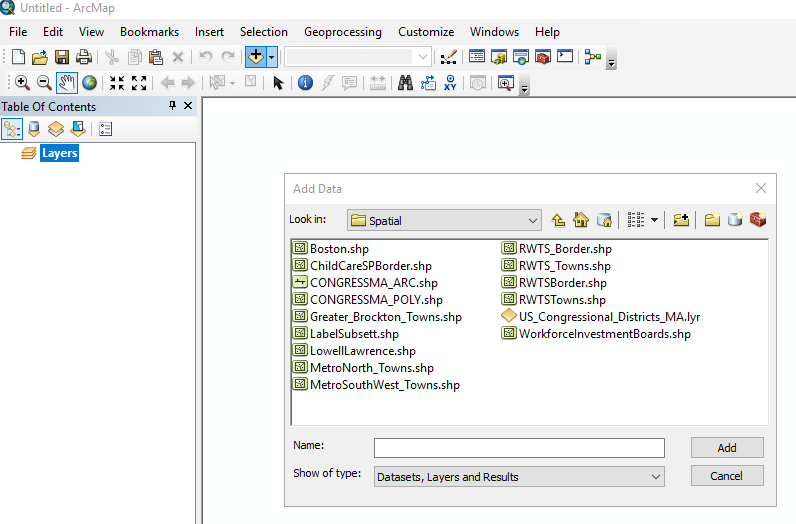Click Connect To Folder icon
The height and width of the screenshot is (524, 796).
pos(681,220)
